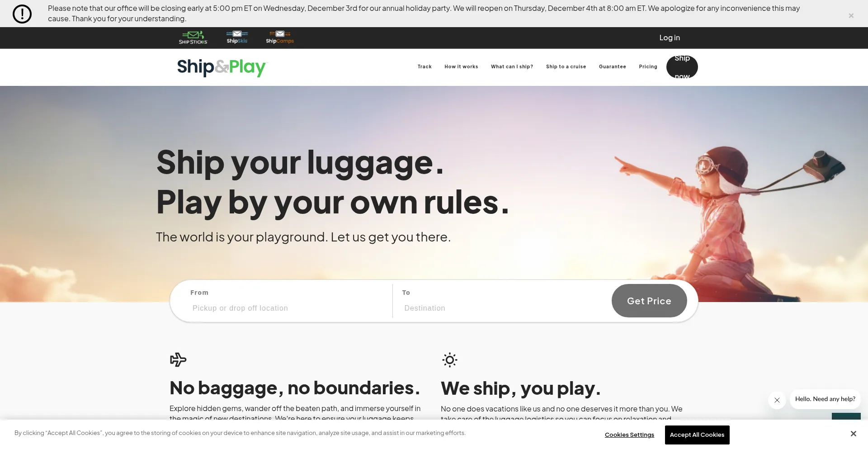Click the sun icon above We ship heading
Image resolution: width=868 pixels, height=449 pixels.
point(450,360)
